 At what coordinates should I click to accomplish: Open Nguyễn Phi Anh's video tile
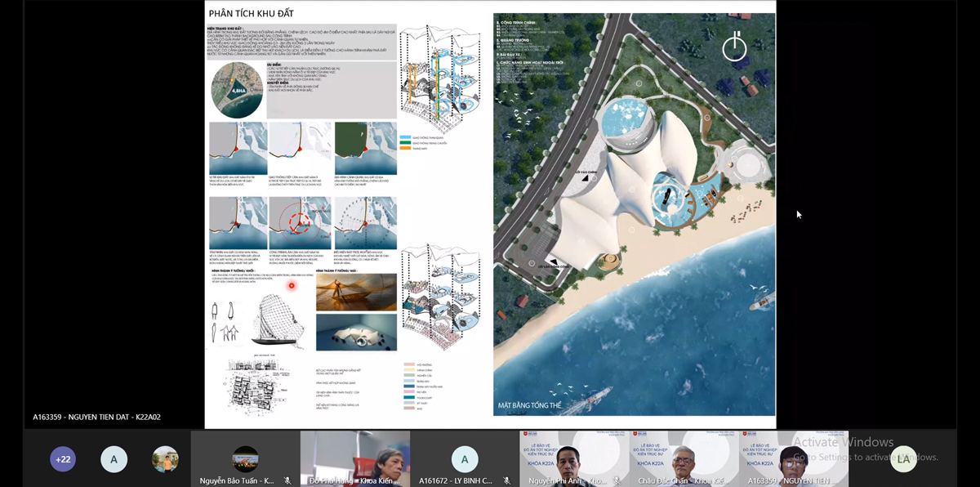click(x=574, y=458)
